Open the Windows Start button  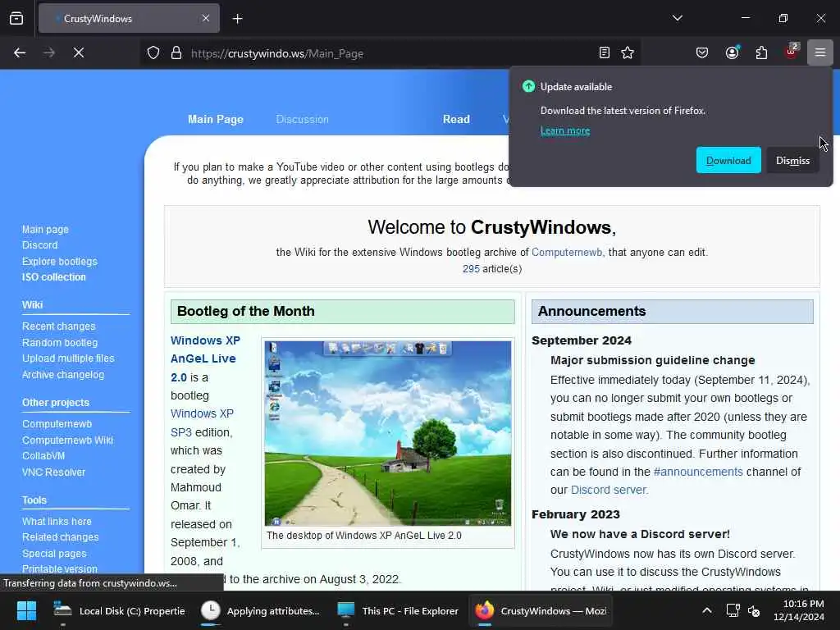(x=26, y=610)
